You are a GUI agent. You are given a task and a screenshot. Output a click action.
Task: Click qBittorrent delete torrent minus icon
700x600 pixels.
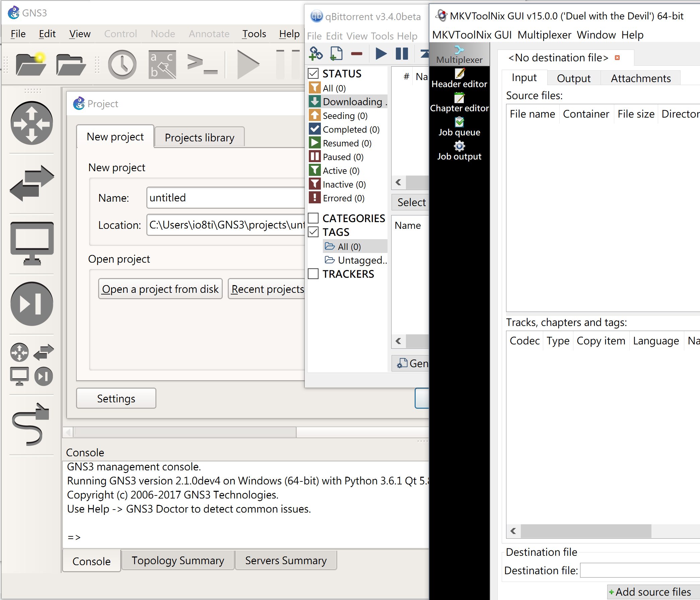(x=356, y=53)
